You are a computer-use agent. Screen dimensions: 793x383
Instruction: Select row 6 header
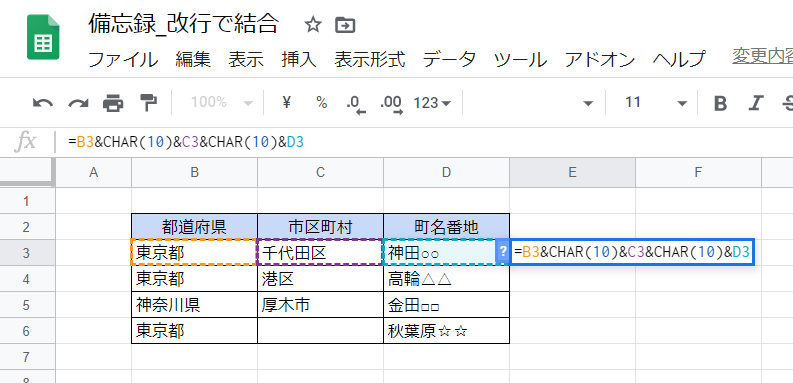click(x=27, y=331)
